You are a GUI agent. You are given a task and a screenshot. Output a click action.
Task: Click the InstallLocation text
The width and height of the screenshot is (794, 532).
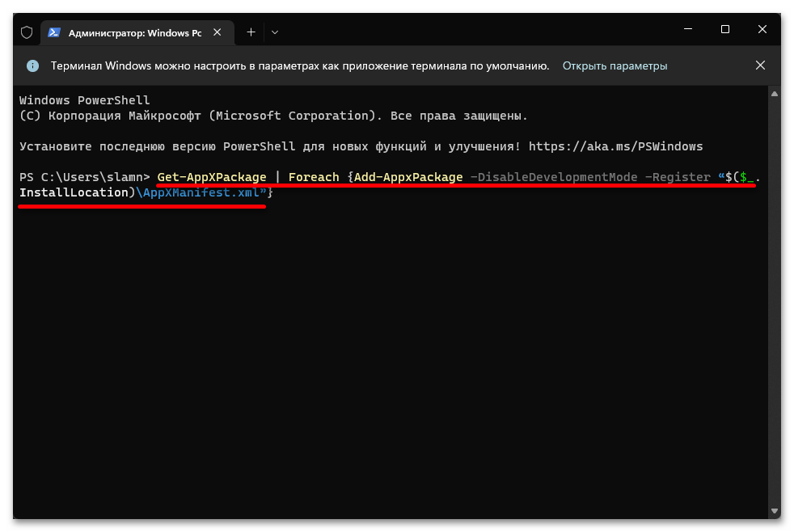[74, 192]
